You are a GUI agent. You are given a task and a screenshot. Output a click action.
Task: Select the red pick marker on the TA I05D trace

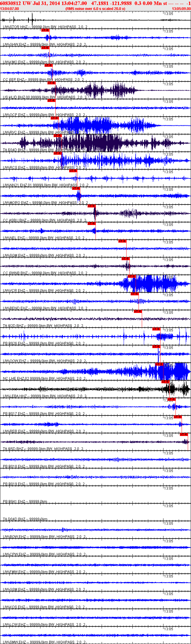pos(184,435)
